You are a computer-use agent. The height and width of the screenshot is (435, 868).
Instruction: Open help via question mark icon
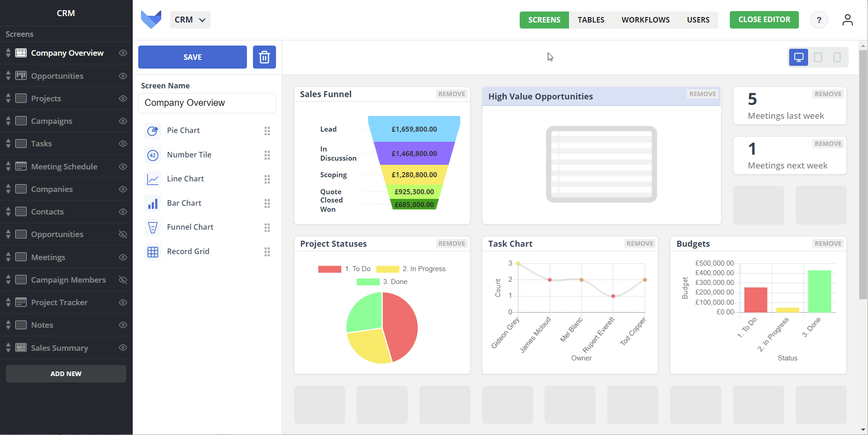pyautogui.click(x=819, y=20)
